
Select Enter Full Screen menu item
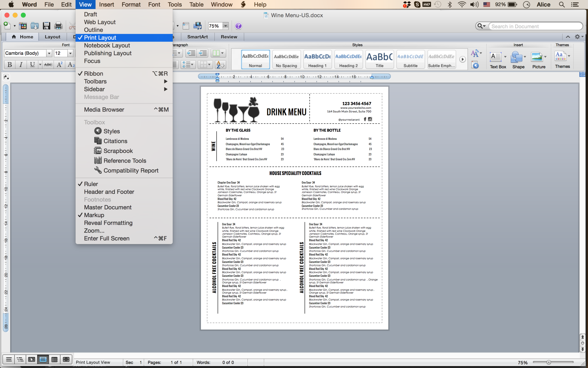(124, 239)
